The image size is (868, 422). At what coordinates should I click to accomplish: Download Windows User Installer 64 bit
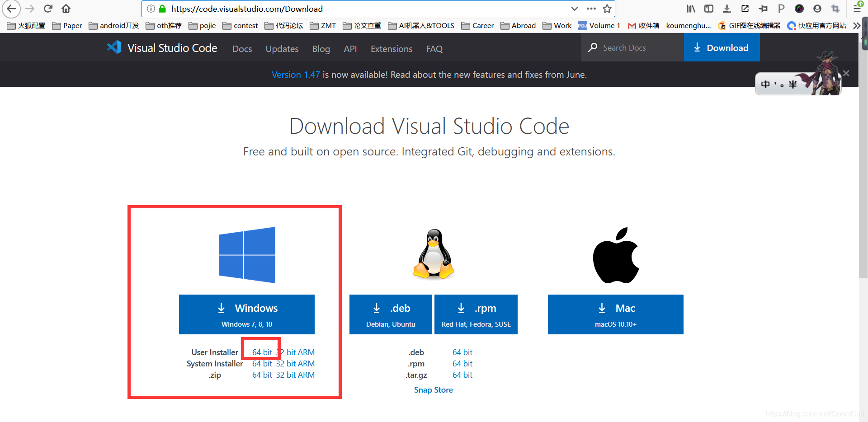[262, 352]
